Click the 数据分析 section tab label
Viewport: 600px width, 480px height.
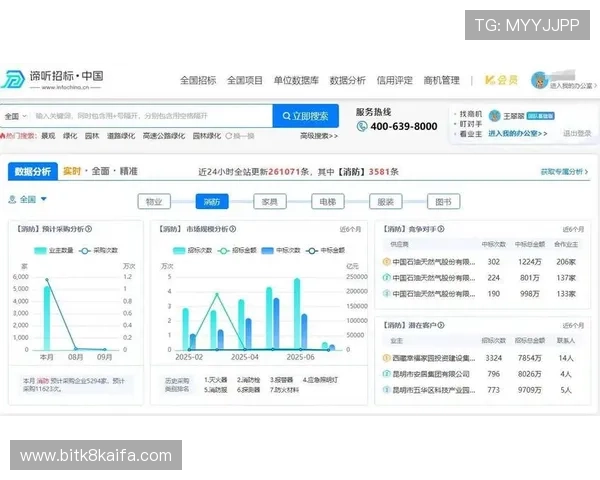33,171
